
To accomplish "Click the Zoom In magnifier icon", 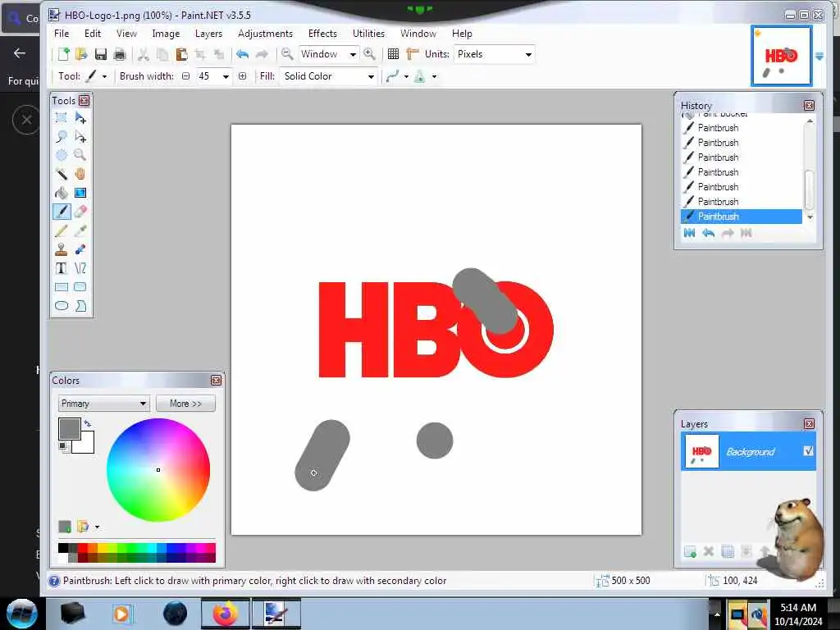I will point(369,53).
